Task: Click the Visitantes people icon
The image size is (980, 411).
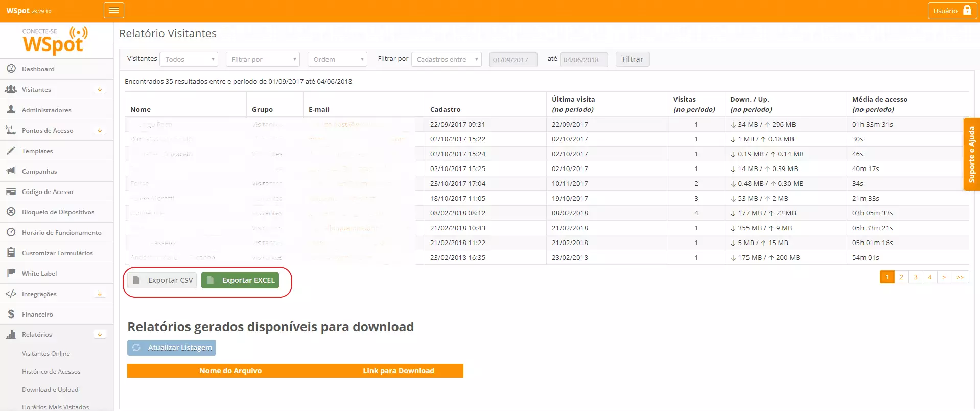Action: pos(11,89)
